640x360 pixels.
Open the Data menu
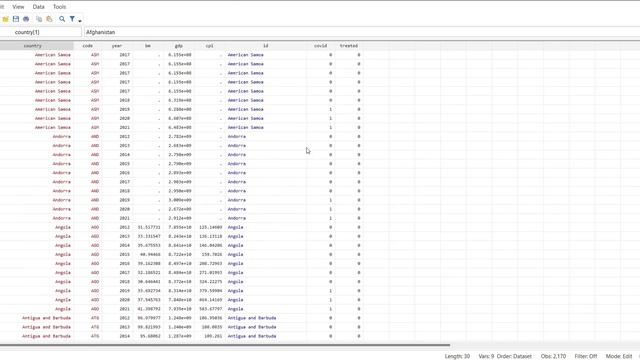click(x=38, y=7)
